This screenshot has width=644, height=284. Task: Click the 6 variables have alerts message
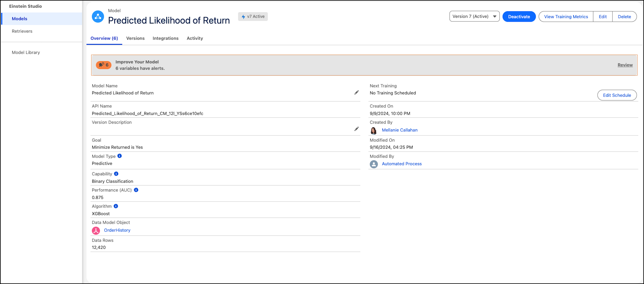coord(140,68)
